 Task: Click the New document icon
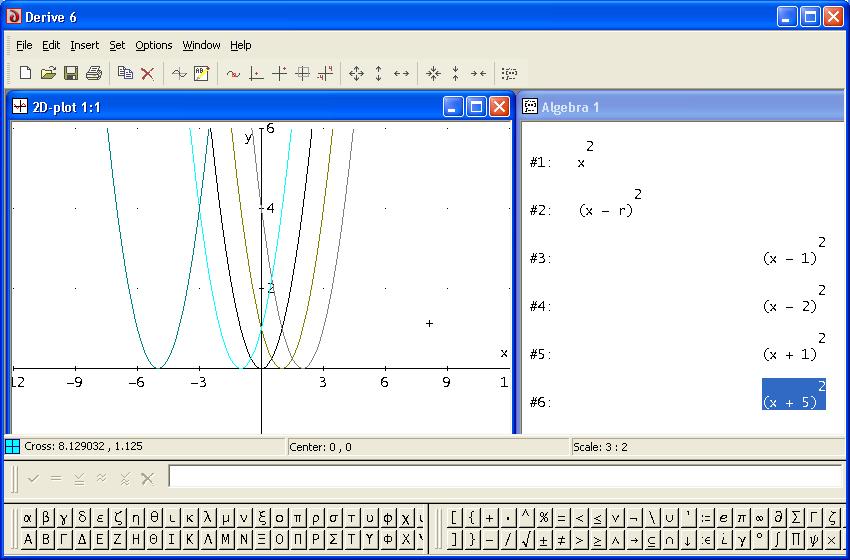(26, 73)
